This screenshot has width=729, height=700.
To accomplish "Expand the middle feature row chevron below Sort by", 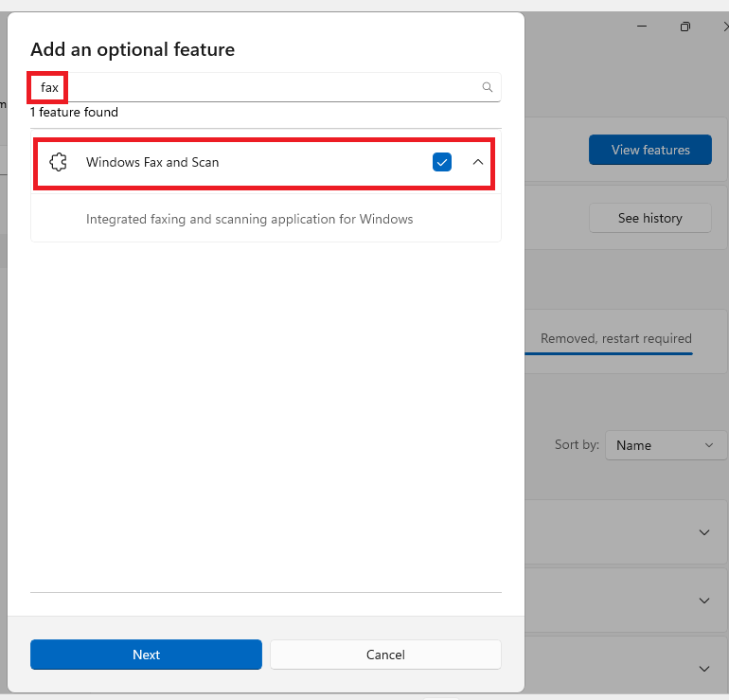I will [x=704, y=601].
